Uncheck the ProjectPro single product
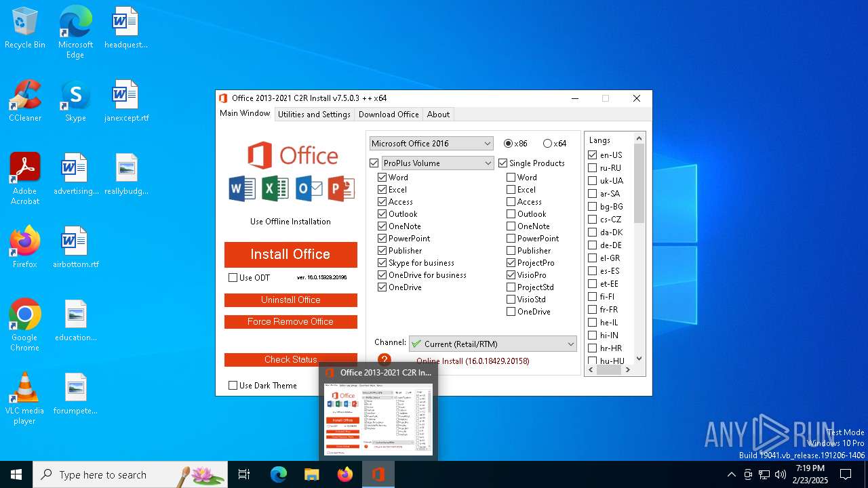 (x=511, y=263)
